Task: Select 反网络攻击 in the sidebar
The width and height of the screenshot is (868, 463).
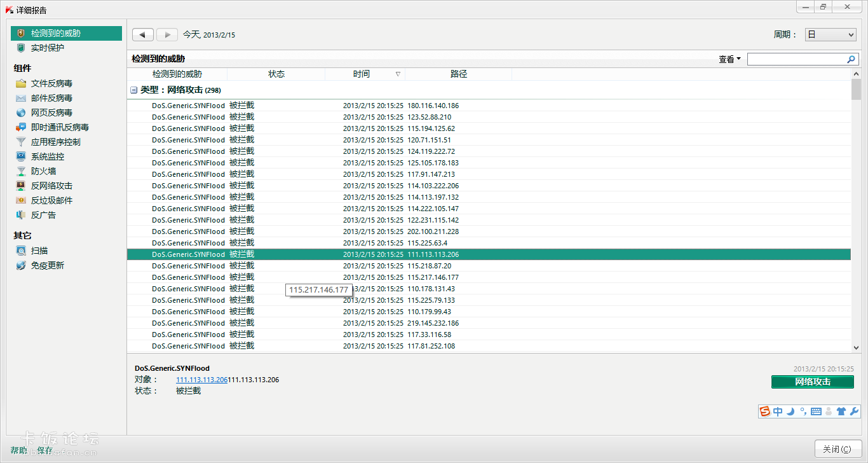Action: click(x=51, y=186)
